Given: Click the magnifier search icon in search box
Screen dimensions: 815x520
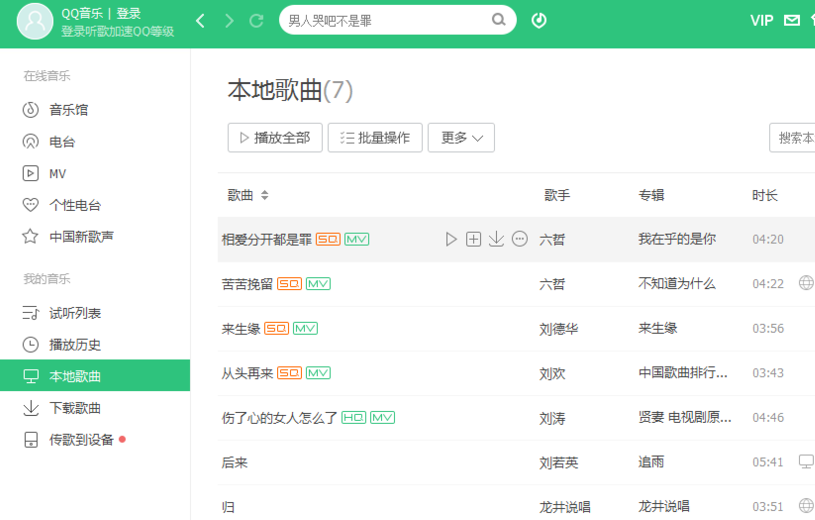Looking at the screenshot, I should 499,20.
